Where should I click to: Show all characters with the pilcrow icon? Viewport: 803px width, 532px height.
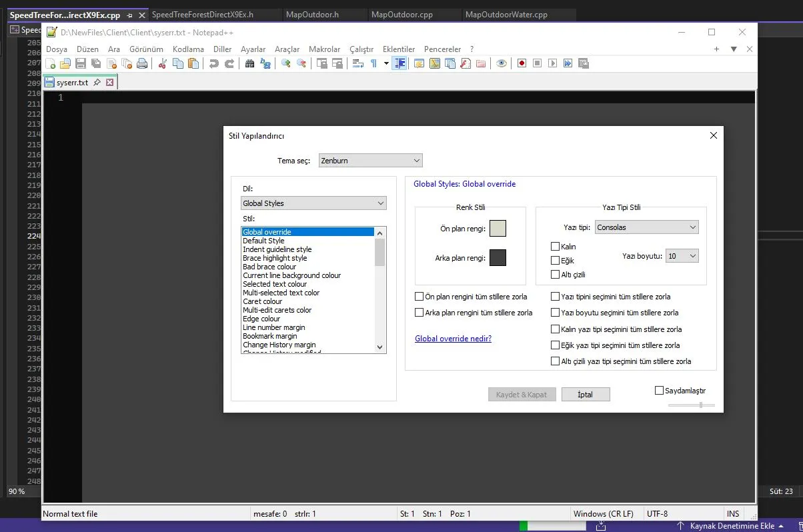pos(373,63)
